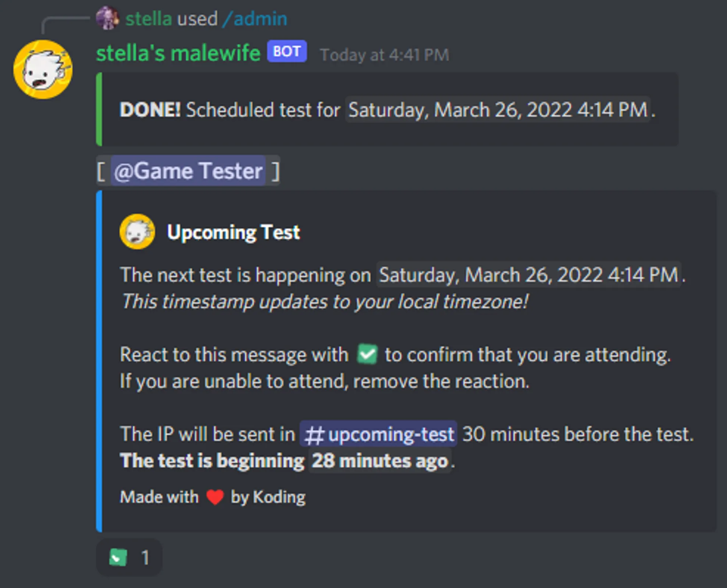
Task: Open the stella's malewife bot avatar
Action: click(x=43, y=70)
